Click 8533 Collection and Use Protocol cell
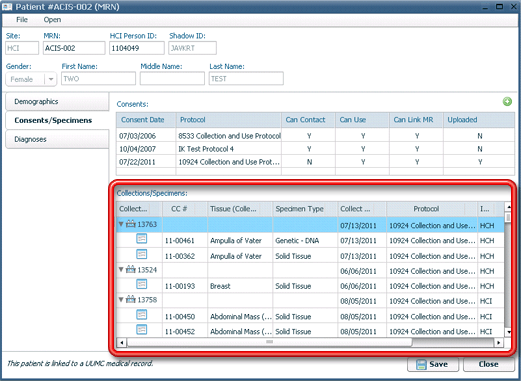521x381 pixels. (229, 136)
